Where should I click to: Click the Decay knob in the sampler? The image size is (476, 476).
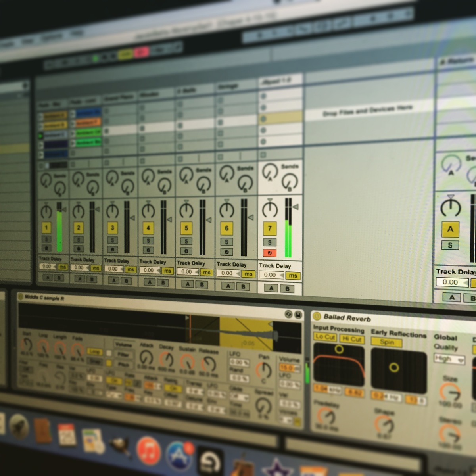(x=166, y=359)
